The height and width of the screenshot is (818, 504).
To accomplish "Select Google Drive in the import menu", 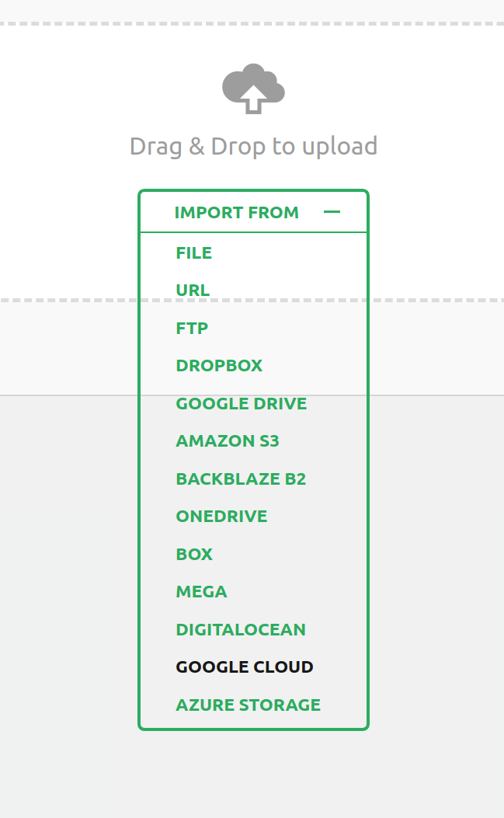I will 241,404.
